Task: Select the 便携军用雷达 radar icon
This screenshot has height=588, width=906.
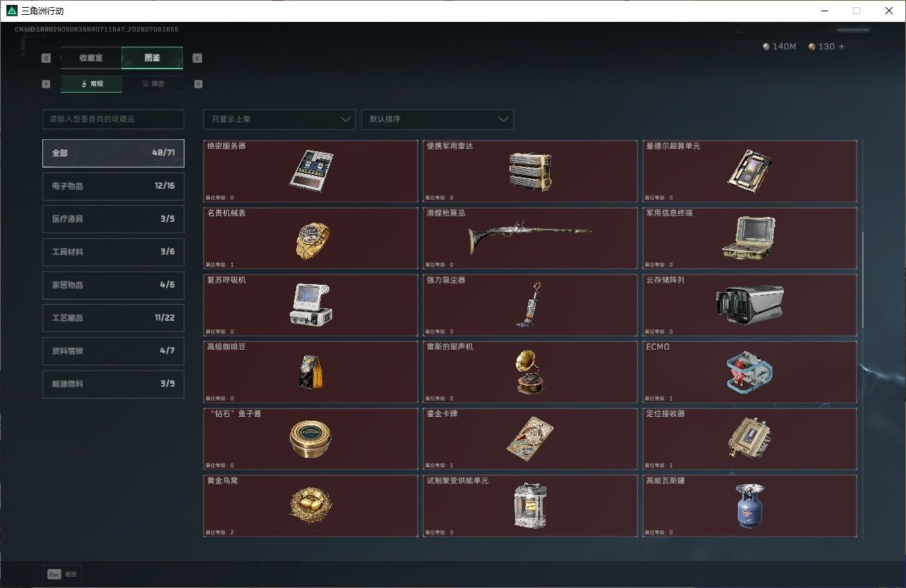Action: pyautogui.click(x=530, y=170)
